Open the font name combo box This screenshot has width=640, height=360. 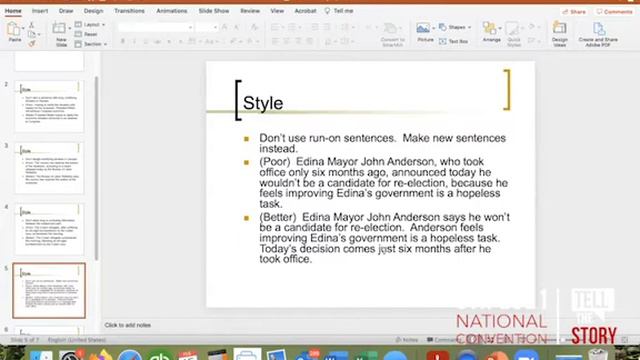click(156, 27)
